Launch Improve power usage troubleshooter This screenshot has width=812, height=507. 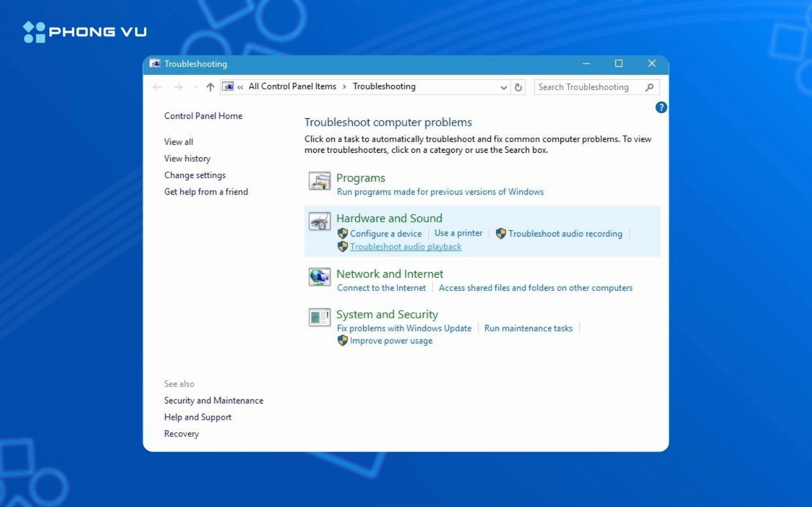pyautogui.click(x=391, y=341)
